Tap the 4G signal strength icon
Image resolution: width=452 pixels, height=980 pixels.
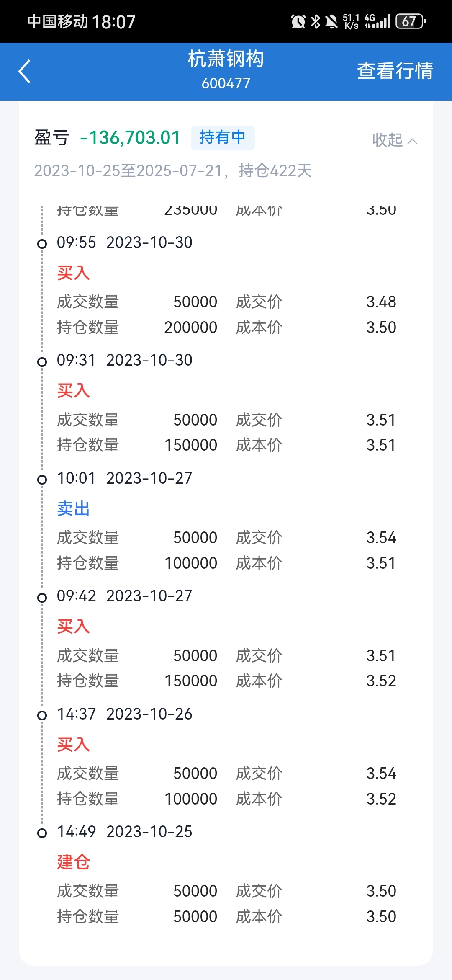click(378, 21)
